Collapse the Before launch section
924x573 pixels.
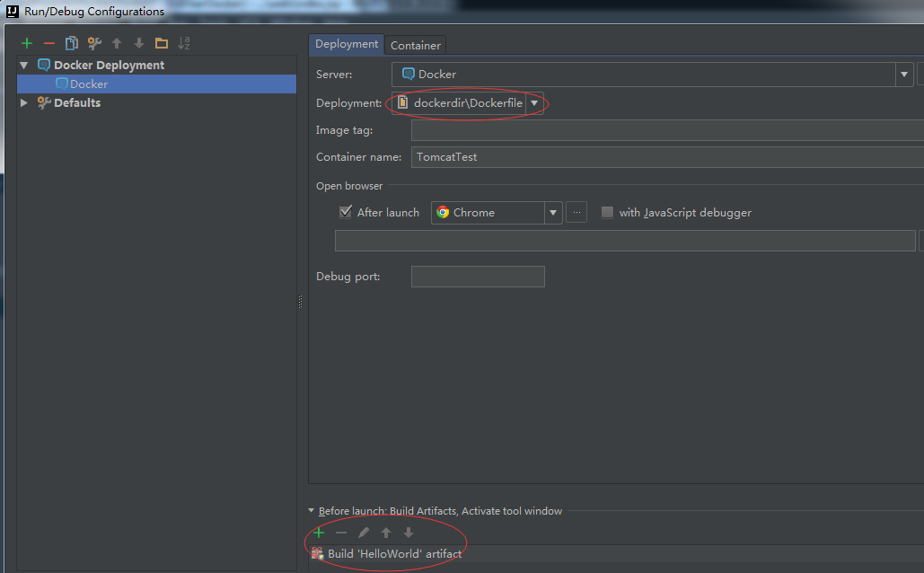pos(311,510)
